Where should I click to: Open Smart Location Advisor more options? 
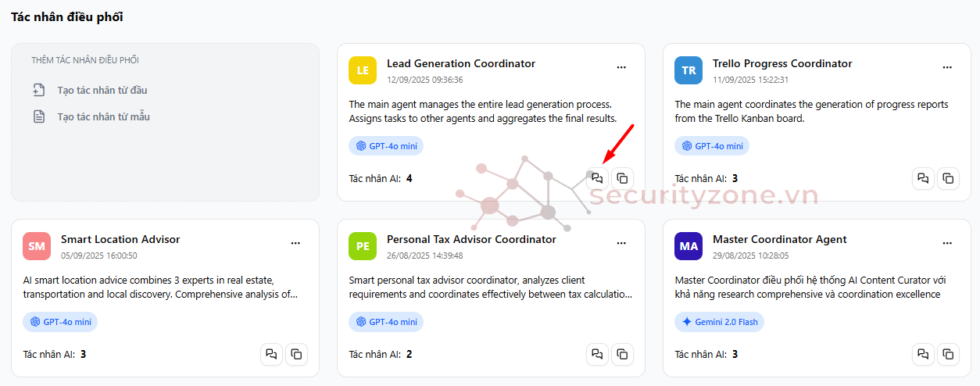(x=295, y=243)
